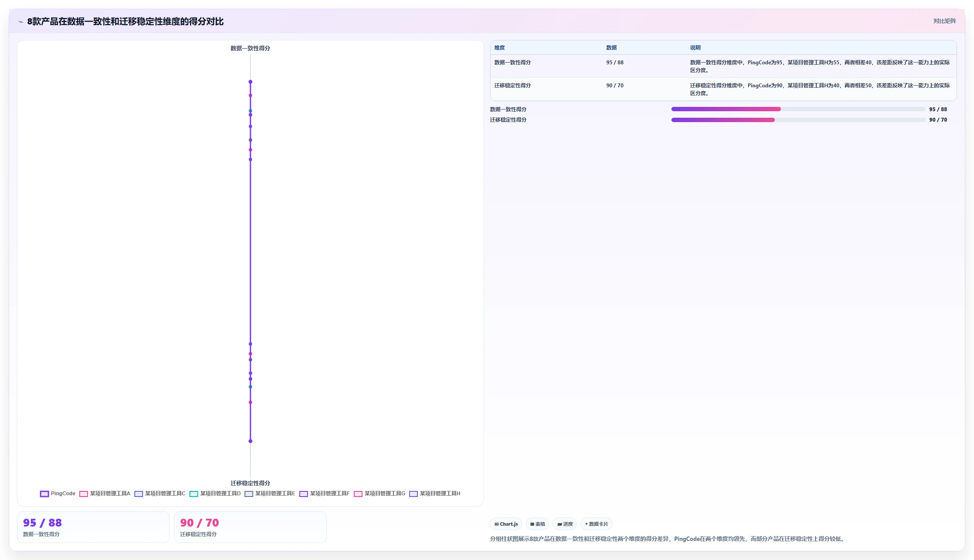Screen dimensions: 974x560
Task: Click the 数据一致性得分 axis label atop chart
Action: coord(250,48)
